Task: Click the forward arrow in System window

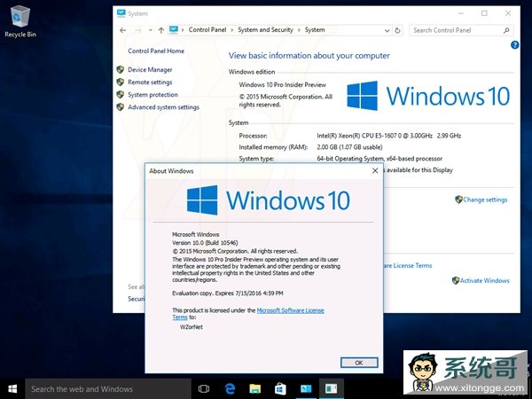Action: [x=138, y=30]
